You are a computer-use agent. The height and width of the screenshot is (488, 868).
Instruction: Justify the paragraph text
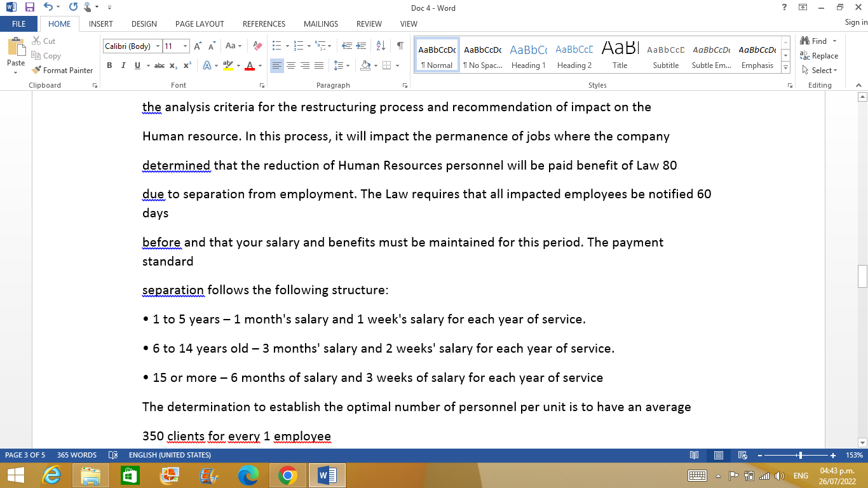319,65
